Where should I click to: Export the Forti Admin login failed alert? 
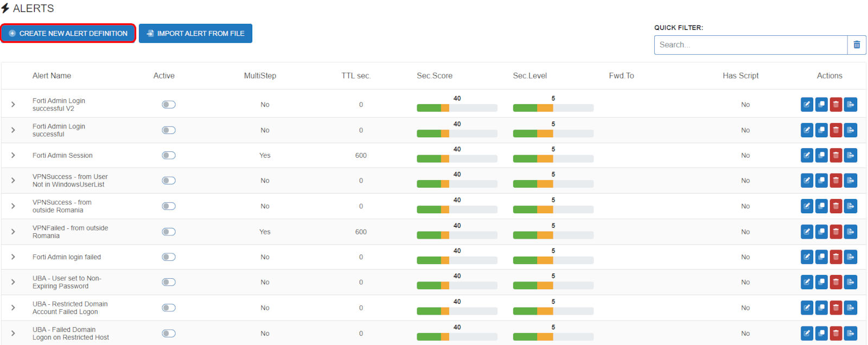pyautogui.click(x=851, y=257)
